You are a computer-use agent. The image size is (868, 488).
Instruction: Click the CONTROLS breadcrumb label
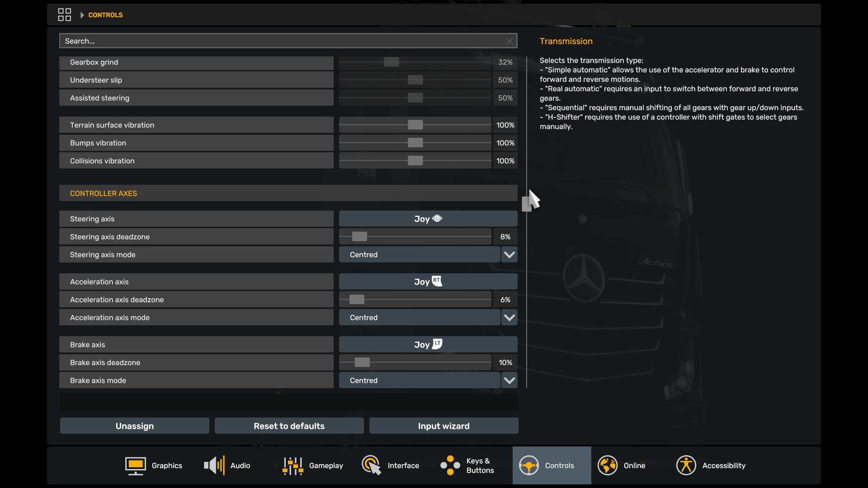(x=105, y=15)
